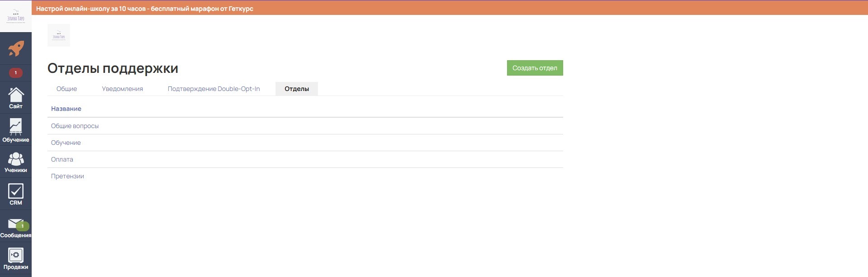The image size is (868, 277).
Task: Open the Общие вопросы department row
Action: click(x=305, y=126)
